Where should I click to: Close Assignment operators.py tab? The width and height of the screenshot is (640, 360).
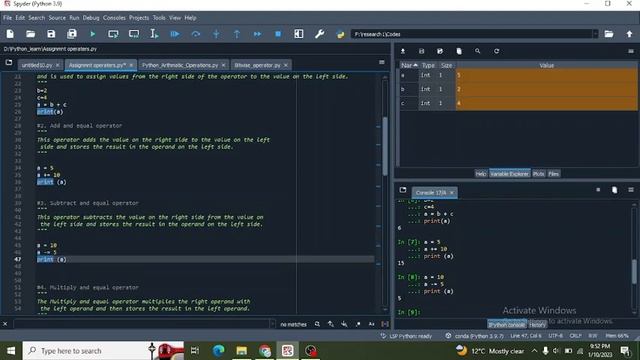click(x=131, y=65)
